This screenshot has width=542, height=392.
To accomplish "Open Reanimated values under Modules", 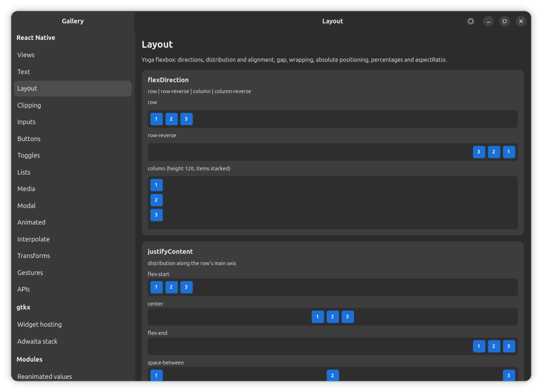I will pos(73,376).
